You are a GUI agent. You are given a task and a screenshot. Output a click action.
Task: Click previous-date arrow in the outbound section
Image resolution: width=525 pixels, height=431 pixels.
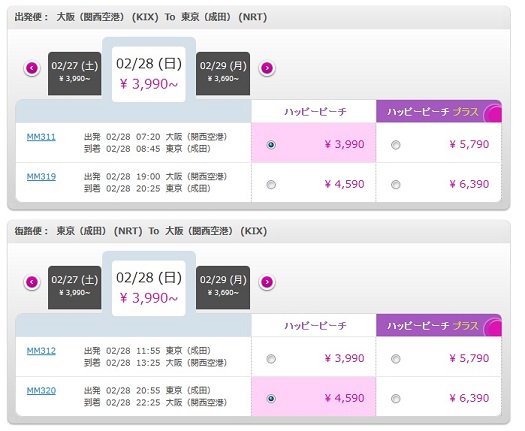click(x=32, y=68)
